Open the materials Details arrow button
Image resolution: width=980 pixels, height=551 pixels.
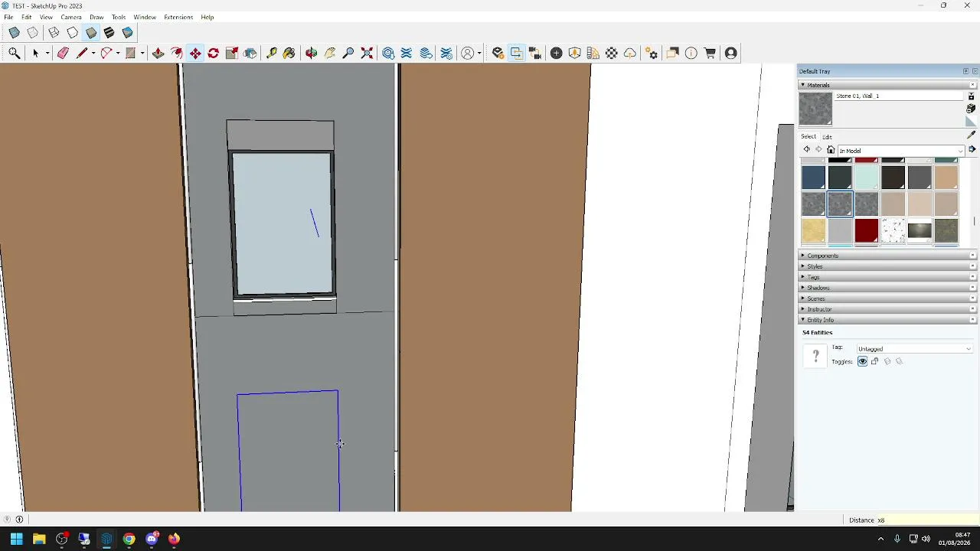click(972, 150)
